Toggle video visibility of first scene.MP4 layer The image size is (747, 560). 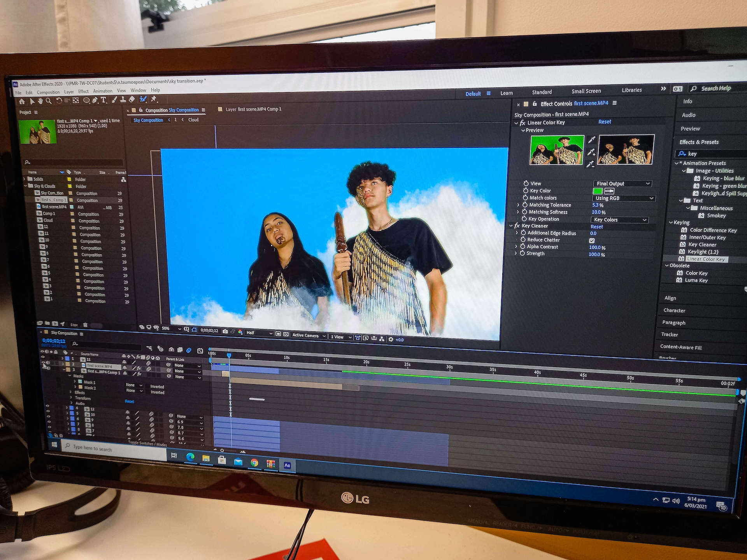coord(43,362)
